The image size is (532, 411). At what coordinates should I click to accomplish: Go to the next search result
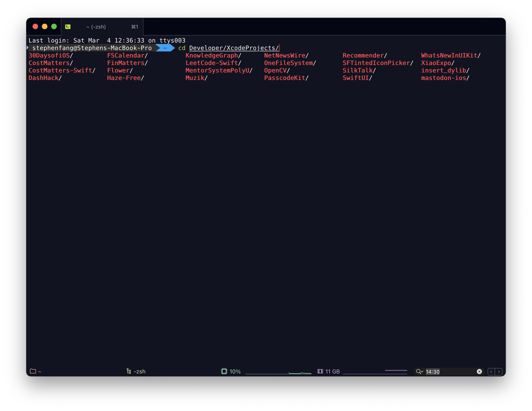pyautogui.click(x=499, y=371)
